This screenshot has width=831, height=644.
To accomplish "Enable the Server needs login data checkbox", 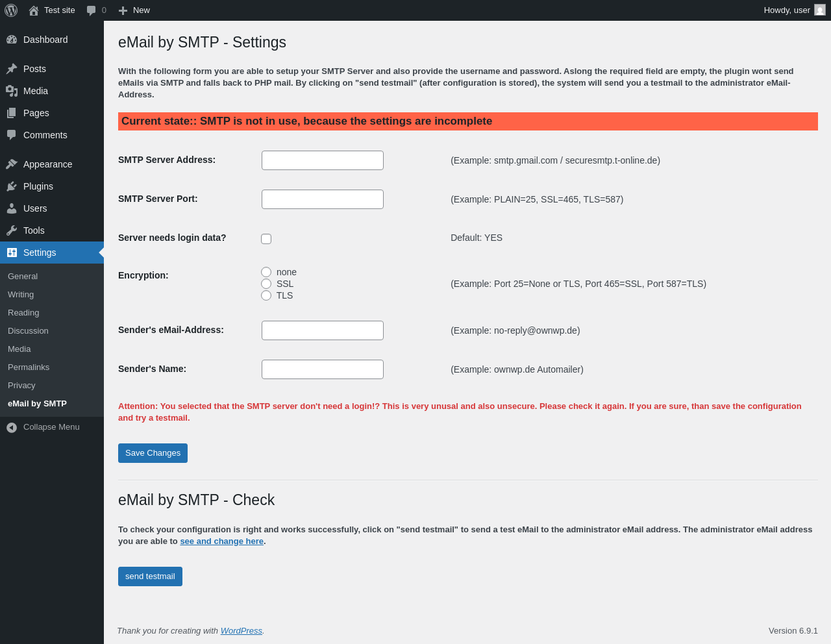I will (266, 239).
